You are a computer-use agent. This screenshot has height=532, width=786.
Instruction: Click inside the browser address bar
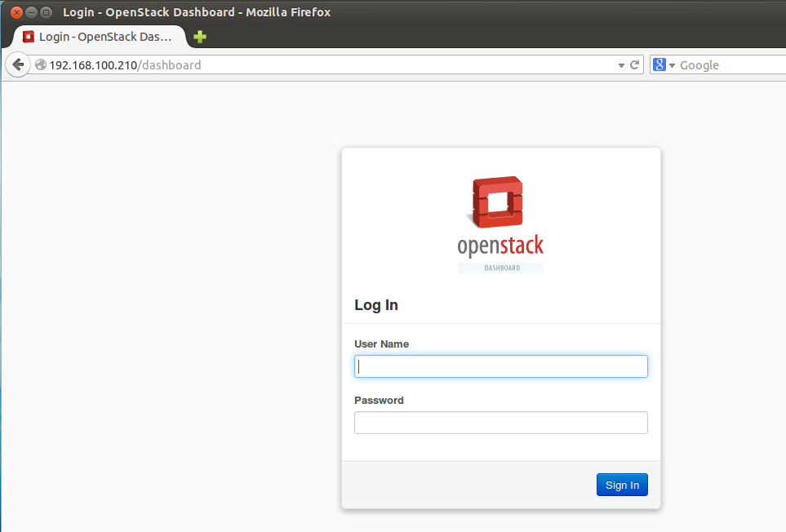245,64
